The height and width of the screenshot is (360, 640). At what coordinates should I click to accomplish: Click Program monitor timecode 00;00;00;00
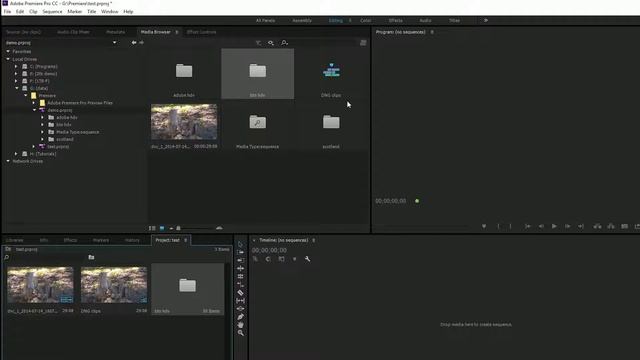coord(391,201)
